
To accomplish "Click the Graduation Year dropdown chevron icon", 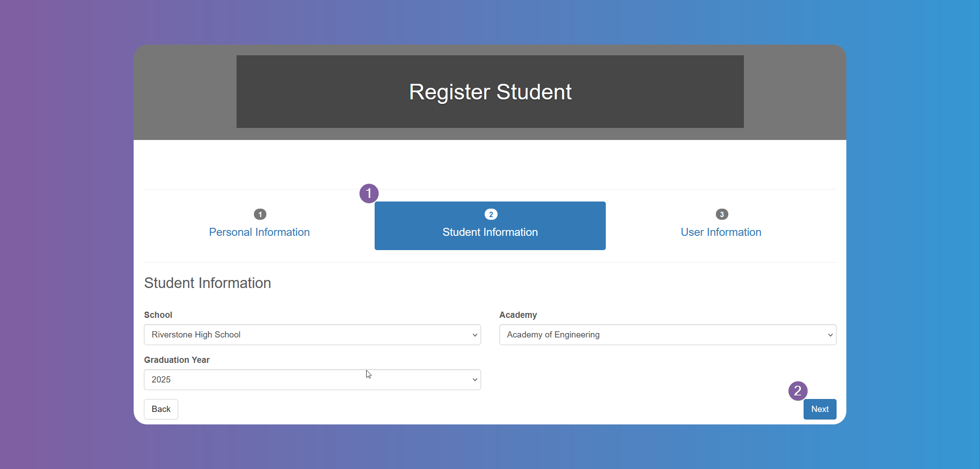I will [x=474, y=379].
